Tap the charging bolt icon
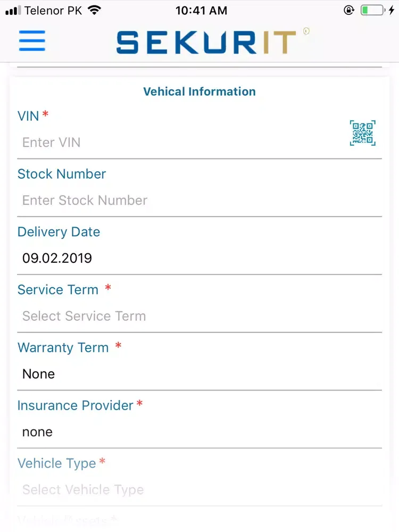 tap(391, 10)
